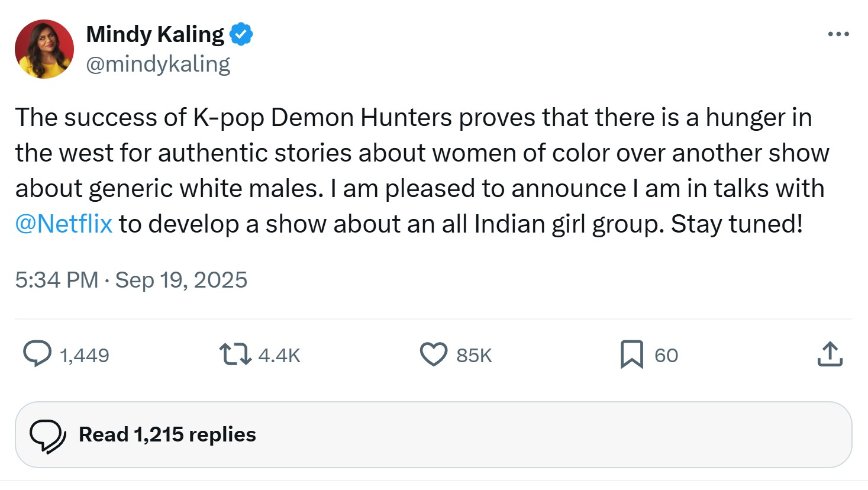Viewport: 868px width, 490px height.
Task: Like the tweet with the heart icon
Action: pos(434,354)
